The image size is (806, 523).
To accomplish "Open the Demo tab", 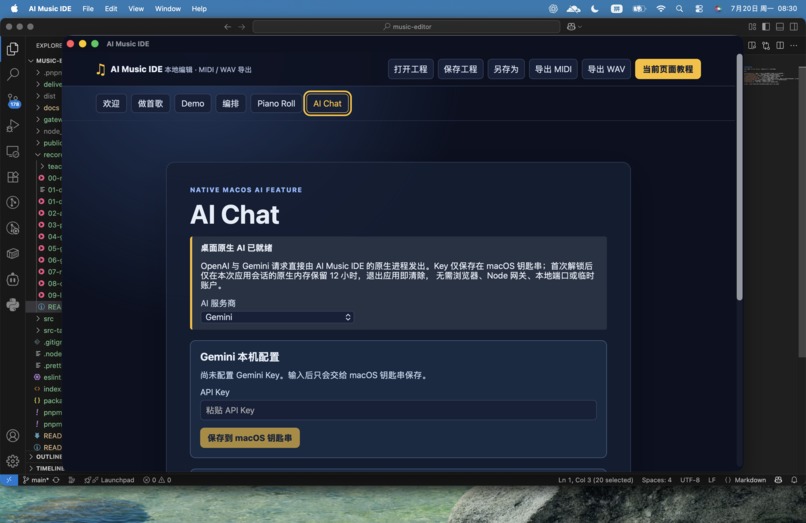I will click(x=193, y=103).
